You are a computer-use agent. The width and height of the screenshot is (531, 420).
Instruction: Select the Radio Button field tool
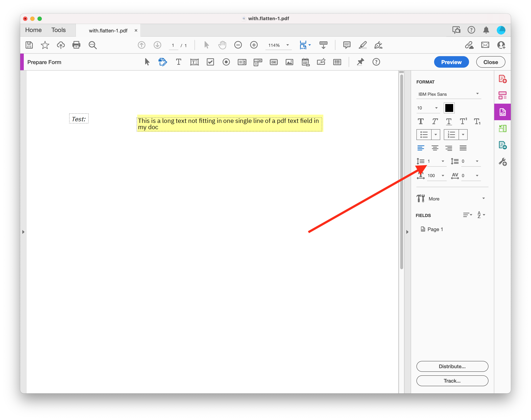(x=226, y=62)
